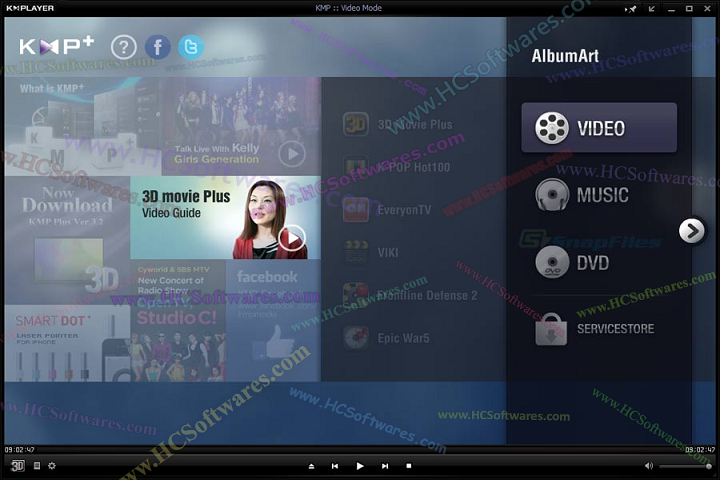Select DVD in AlbumArt panel
720x480 pixels.
(x=573, y=262)
